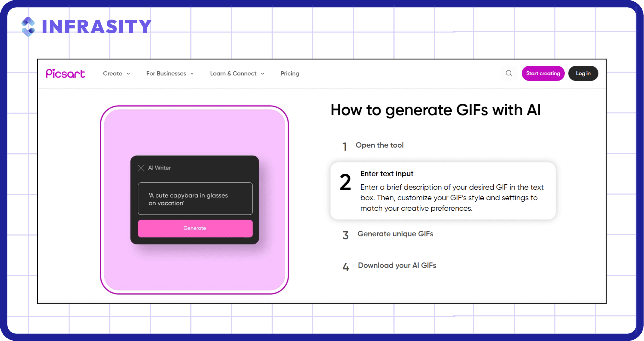Viewport: 644px width, 341px height.
Task: Expand the Create dropdown chevron
Action: [128, 74]
